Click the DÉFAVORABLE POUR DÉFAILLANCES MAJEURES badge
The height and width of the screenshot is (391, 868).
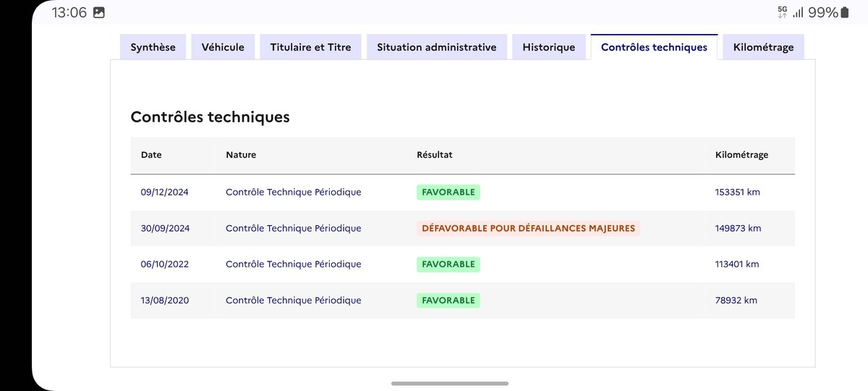pyautogui.click(x=528, y=228)
